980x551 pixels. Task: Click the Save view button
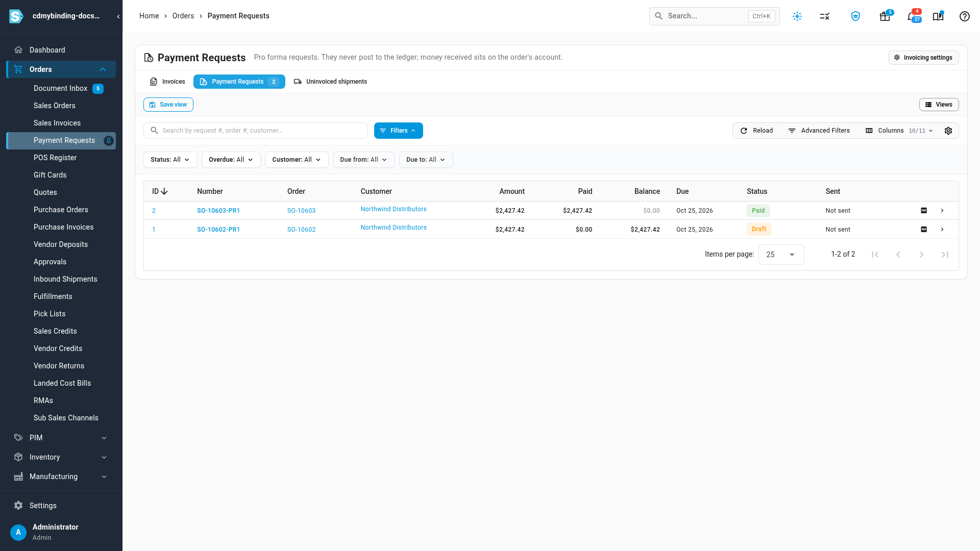[x=168, y=105]
